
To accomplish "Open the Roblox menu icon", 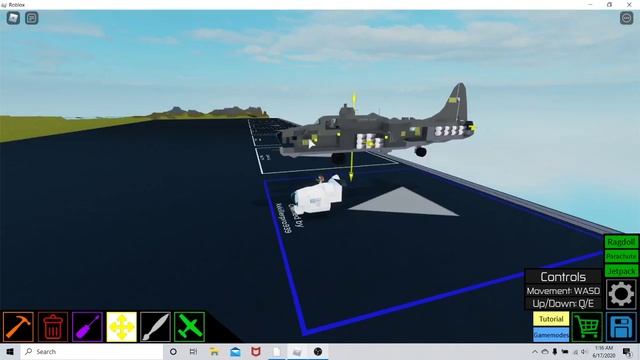I will point(13,18).
